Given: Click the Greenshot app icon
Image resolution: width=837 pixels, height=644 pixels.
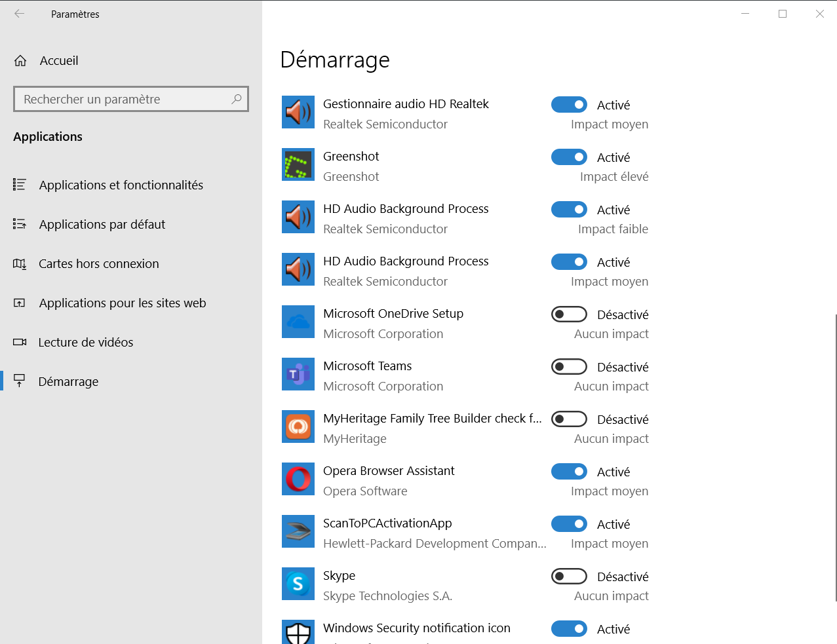Looking at the screenshot, I should pos(298,164).
